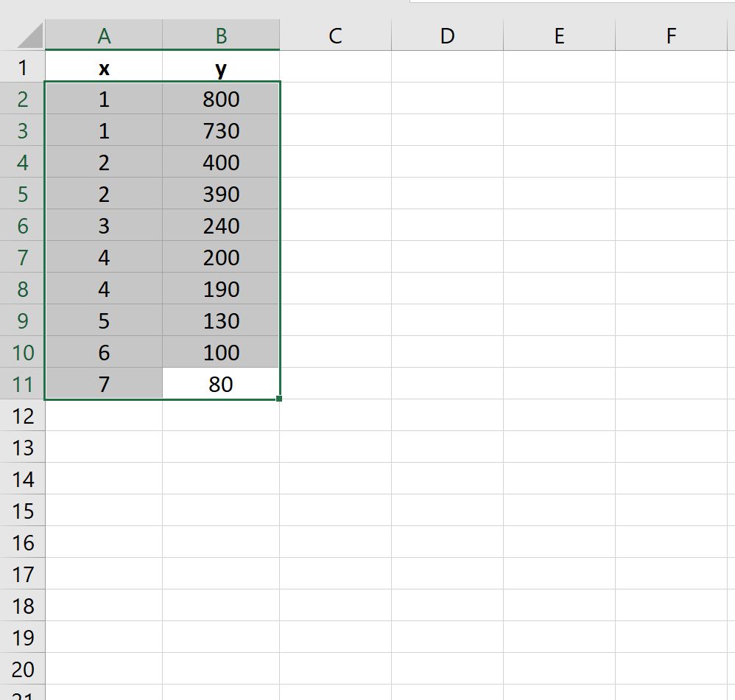Select column header F
Image resolution: width=735 pixels, height=700 pixels.
[x=671, y=35]
